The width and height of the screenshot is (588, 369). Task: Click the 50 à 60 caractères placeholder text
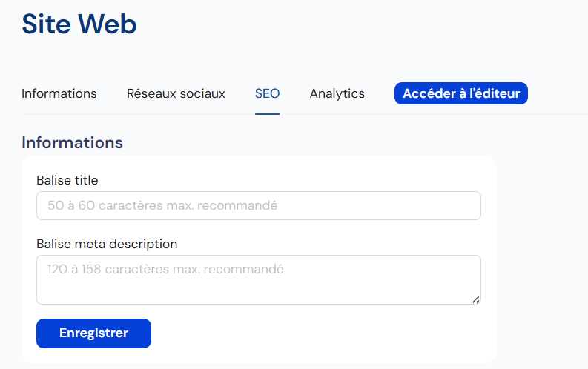tap(162, 205)
